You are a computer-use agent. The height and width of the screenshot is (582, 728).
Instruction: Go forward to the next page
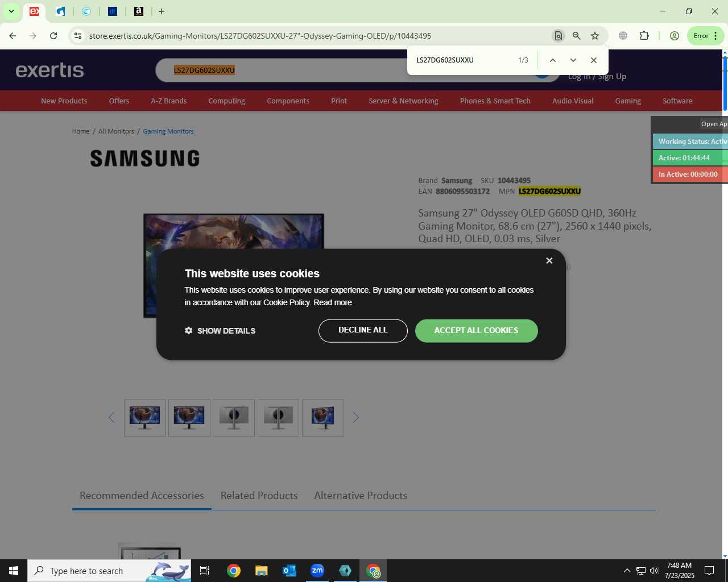[x=33, y=36]
